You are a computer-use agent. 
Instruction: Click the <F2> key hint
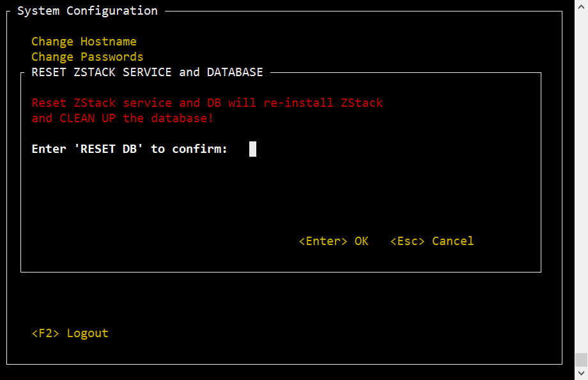(45, 333)
